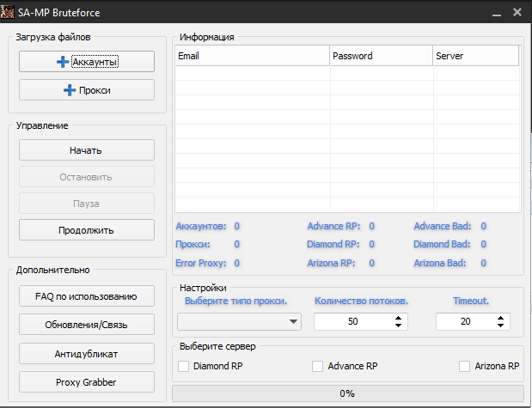The width and height of the screenshot is (532, 408).
Task: Click the SA-MP Bruteforce app icon
Action: click(x=9, y=12)
